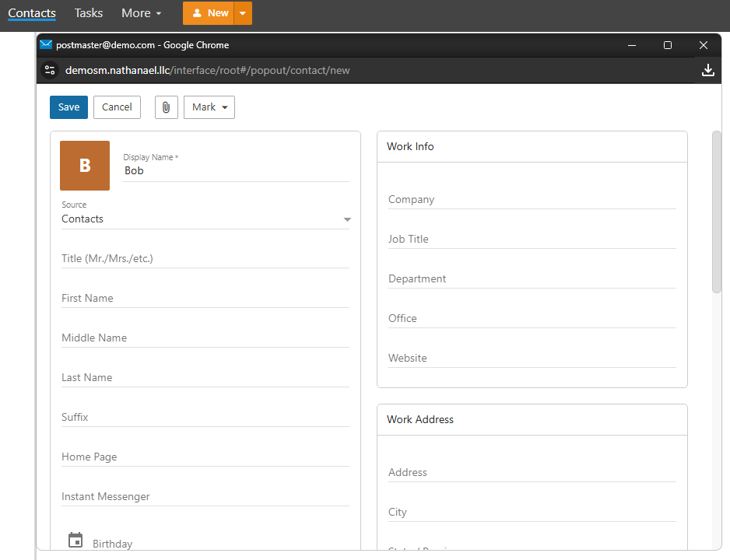
Task: Save the new contact
Action: coord(68,107)
